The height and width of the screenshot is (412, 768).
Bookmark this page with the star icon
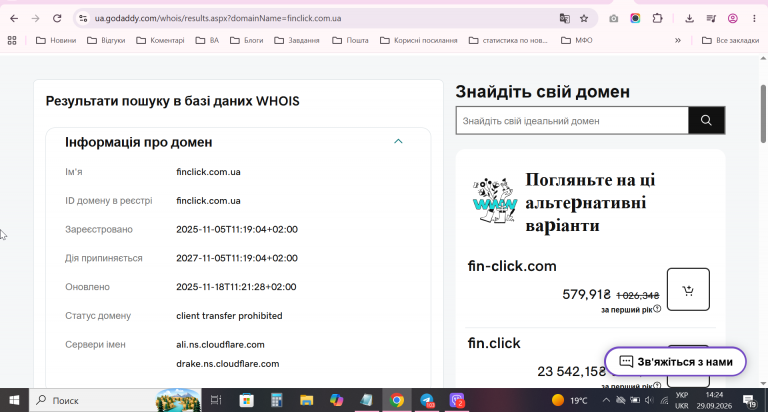(x=584, y=19)
